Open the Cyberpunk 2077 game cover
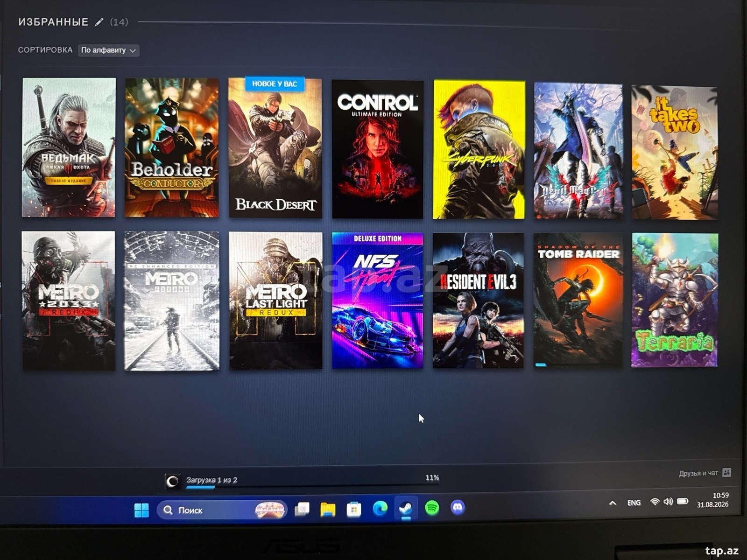 click(x=479, y=149)
